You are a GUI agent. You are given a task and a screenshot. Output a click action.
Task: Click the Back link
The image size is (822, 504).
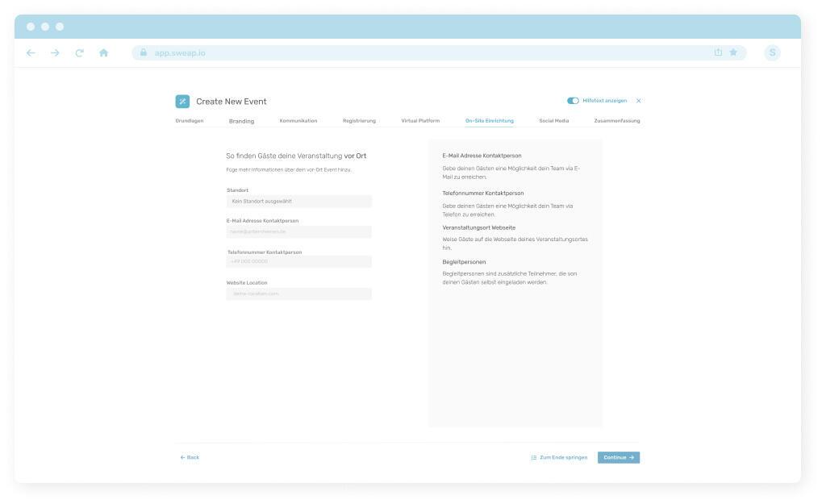point(190,457)
